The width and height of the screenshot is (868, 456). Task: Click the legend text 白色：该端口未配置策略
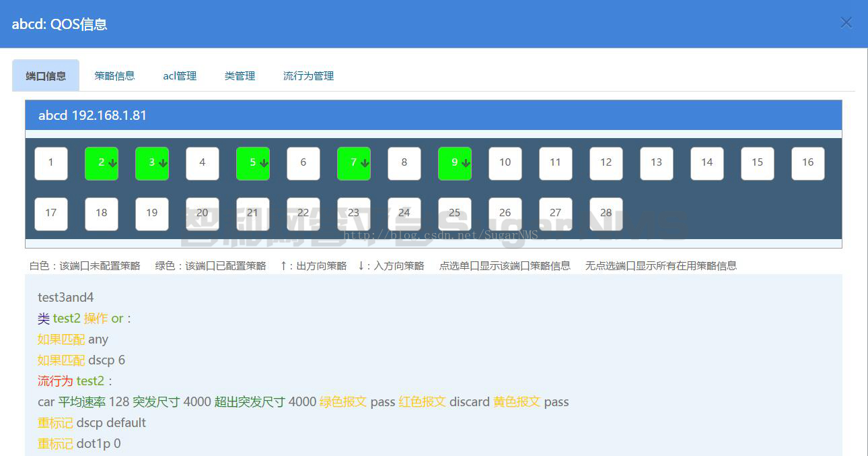click(x=85, y=266)
